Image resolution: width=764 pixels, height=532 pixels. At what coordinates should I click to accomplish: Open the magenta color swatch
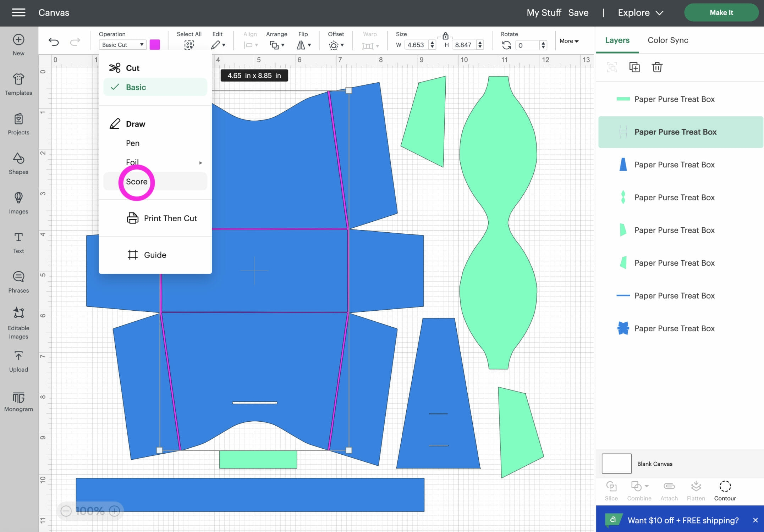click(155, 45)
